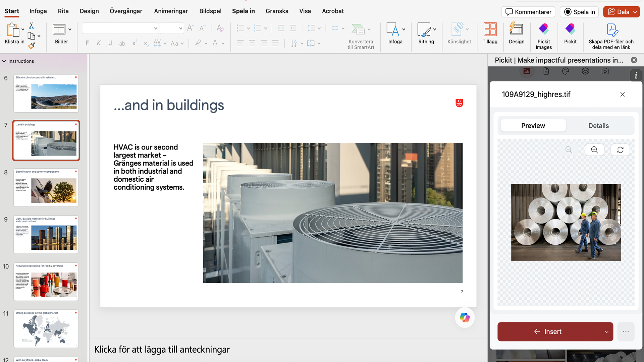Switch to the Details tab in Pickit
The image size is (644, 362).
(x=598, y=125)
